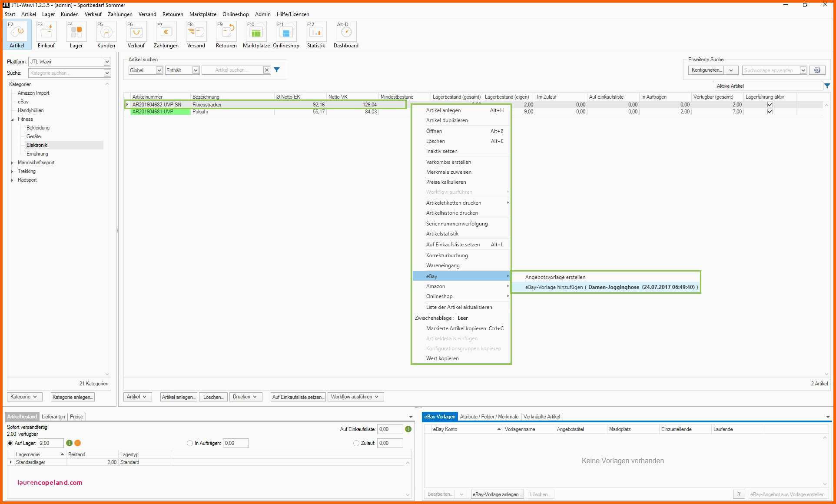Open the Kunden module icon (F5)
The width and height of the screenshot is (836, 504).
tap(106, 35)
